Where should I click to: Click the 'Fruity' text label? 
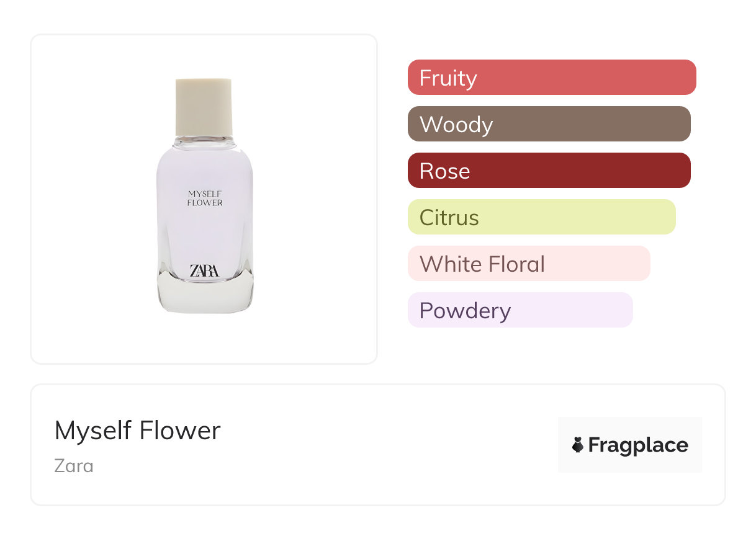click(x=448, y=78)
